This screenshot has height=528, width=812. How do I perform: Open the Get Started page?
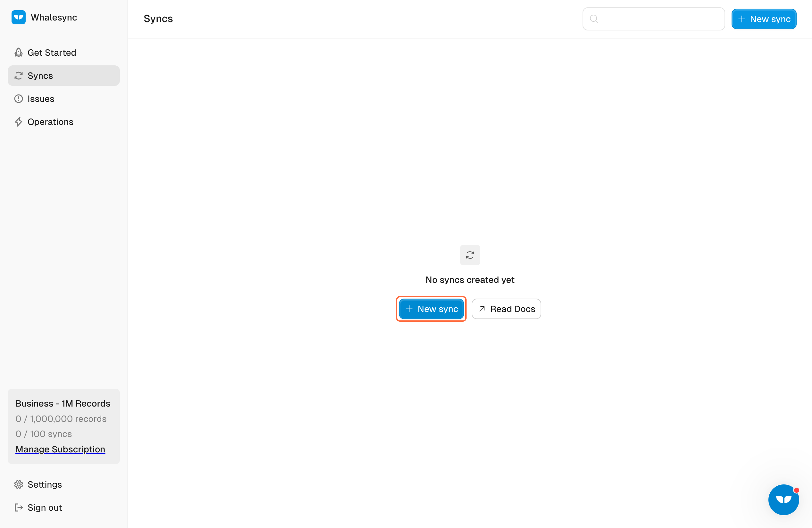click(52, 53)
